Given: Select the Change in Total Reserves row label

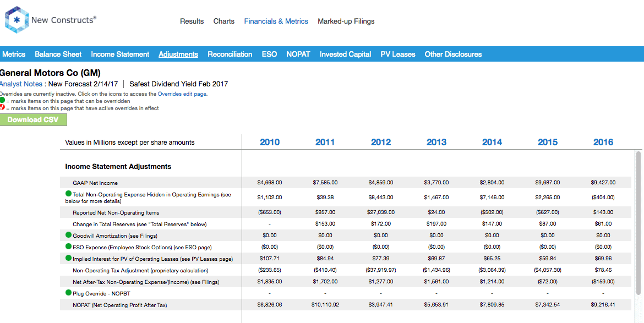Looking at the screenshot, I should [140, 224].
